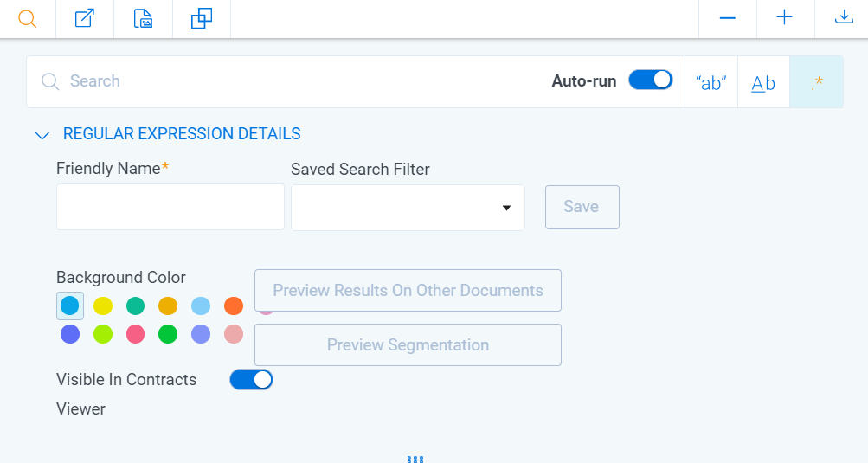868x463 pixels.
Task: Select the selected blue background color
Action: [x=70, y=305]
